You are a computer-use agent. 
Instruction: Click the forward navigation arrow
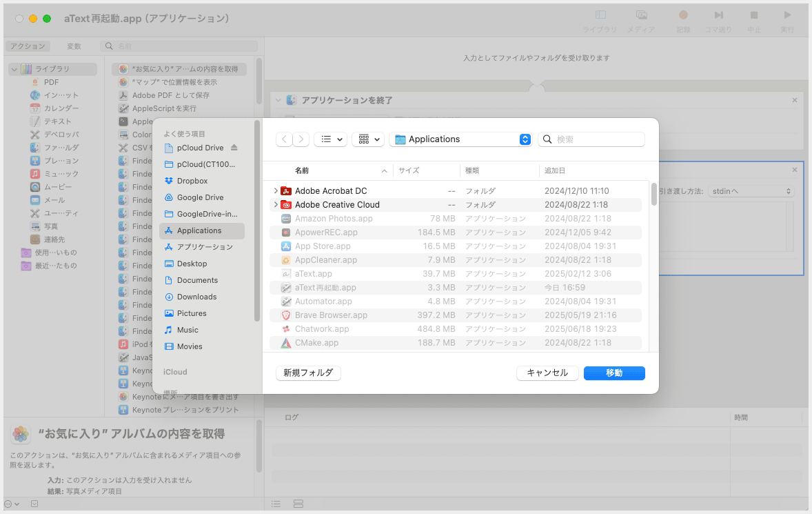tap(301, 139)
